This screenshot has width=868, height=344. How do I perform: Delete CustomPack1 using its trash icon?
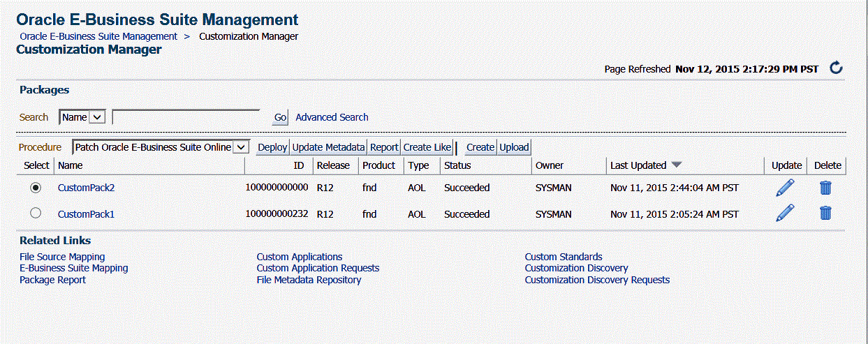click(825, 214)
